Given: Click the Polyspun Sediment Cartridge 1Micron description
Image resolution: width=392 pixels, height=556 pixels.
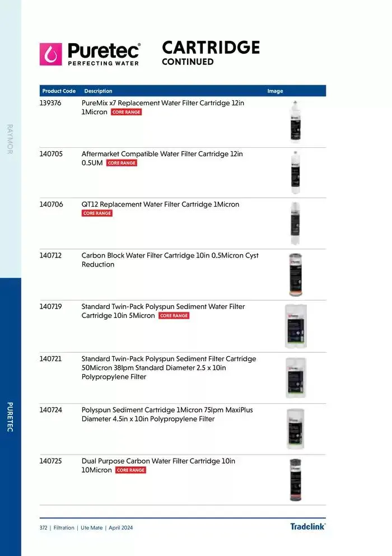Looking at the screenshot, I should [x=167, y=414].
